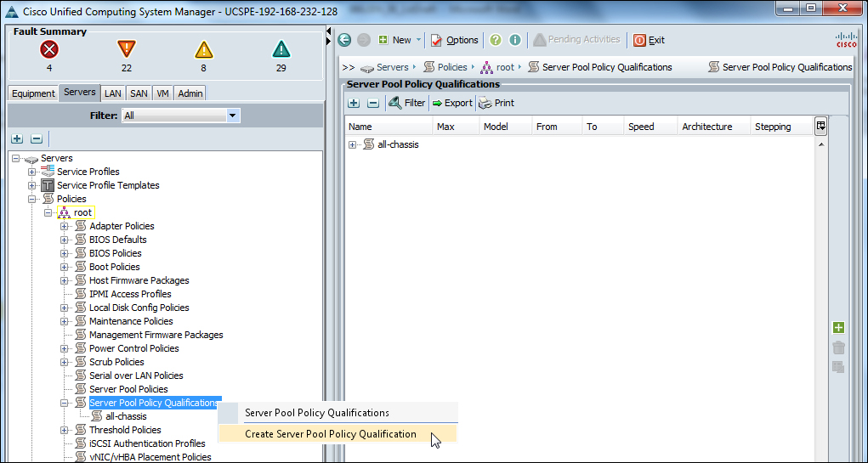This screenshot has height=463, width=868.
Task: Click the Print button in the table toolbar
Action: click(496, 103)
